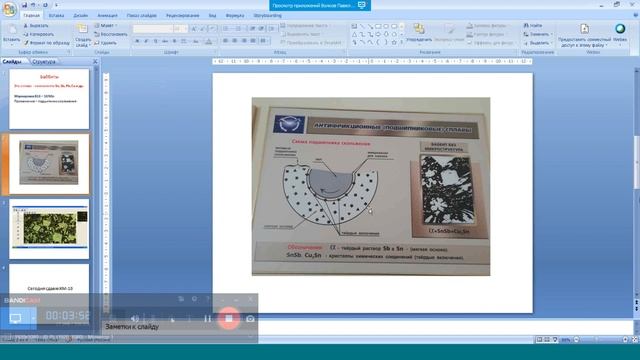
Task: Select the star shape in gallery
Action: [394, 42]
